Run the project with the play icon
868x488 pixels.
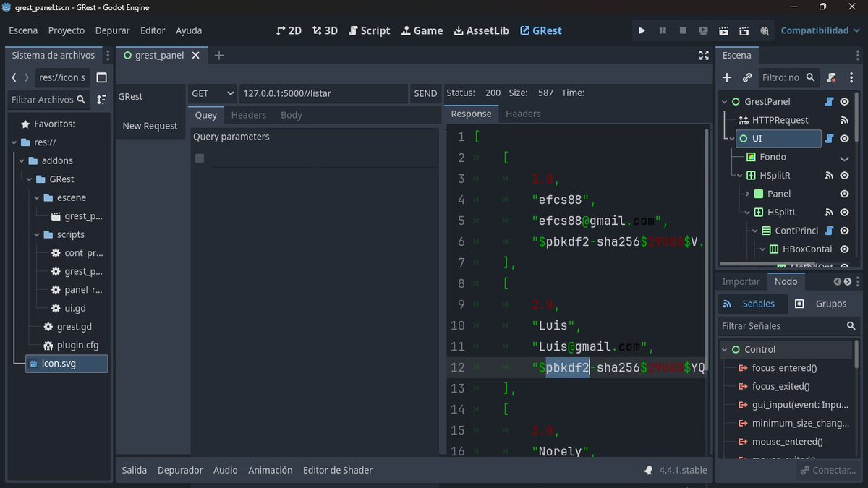(642, 30)
